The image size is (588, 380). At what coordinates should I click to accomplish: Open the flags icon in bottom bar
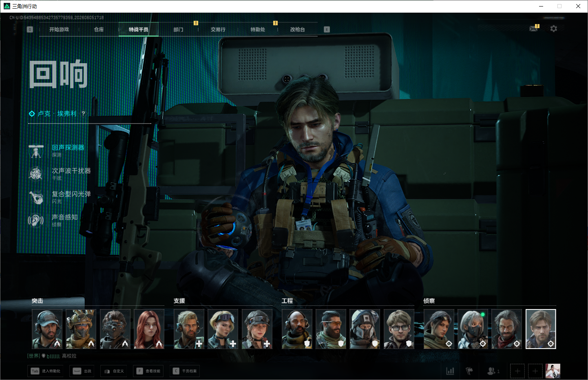[469, 371]
